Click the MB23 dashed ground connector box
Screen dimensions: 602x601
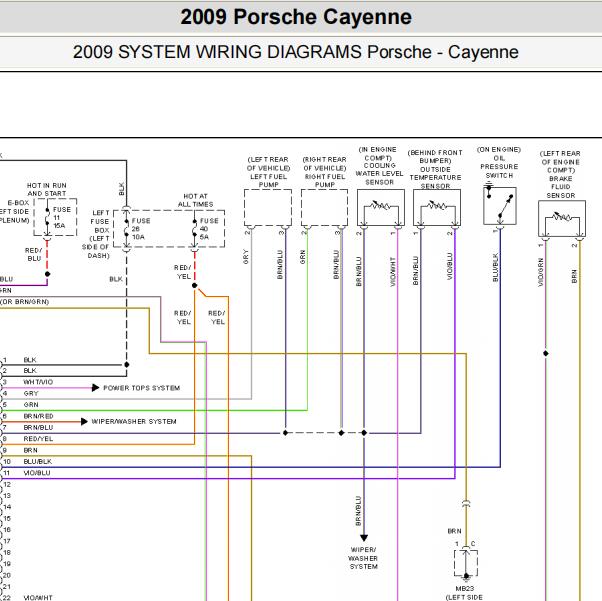click(x=466, y=563)
